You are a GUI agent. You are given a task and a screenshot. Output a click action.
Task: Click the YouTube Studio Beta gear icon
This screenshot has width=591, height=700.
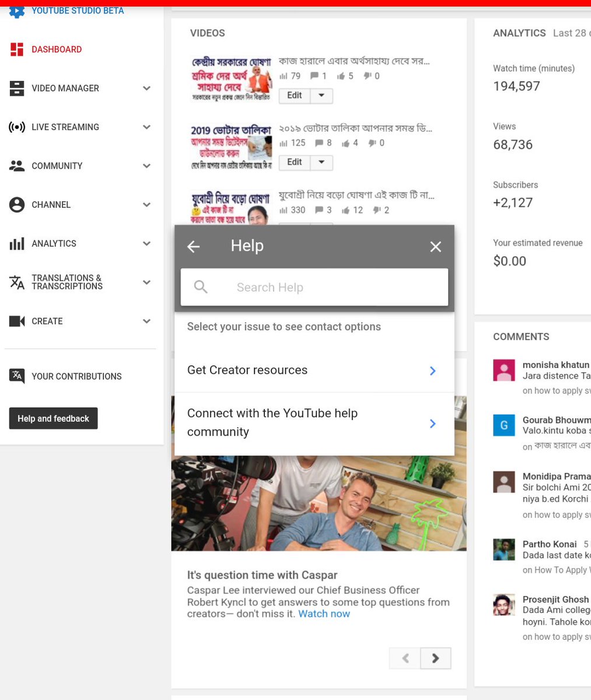17,12
